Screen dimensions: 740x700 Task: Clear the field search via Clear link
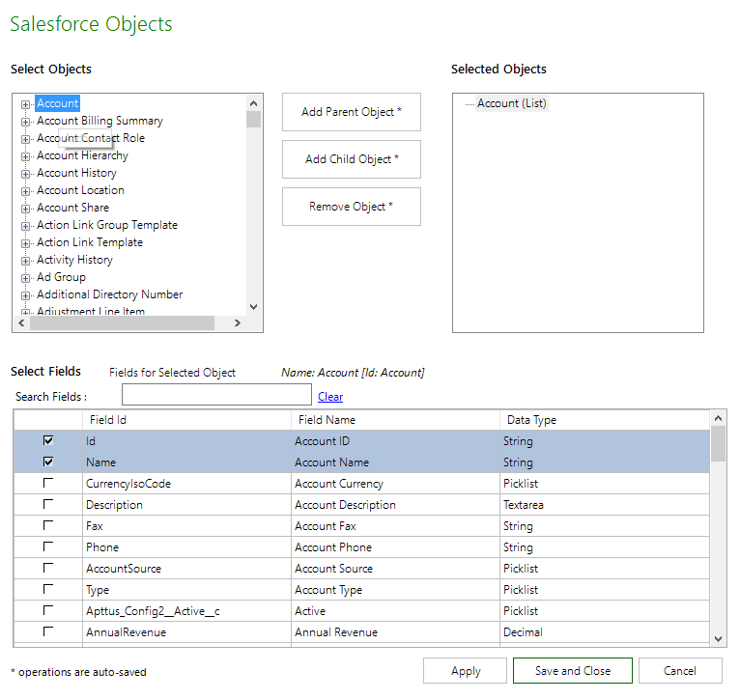[x=330, y=397]
